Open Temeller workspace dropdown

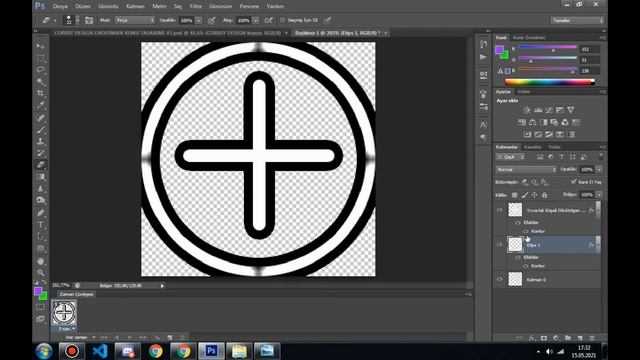577,20
